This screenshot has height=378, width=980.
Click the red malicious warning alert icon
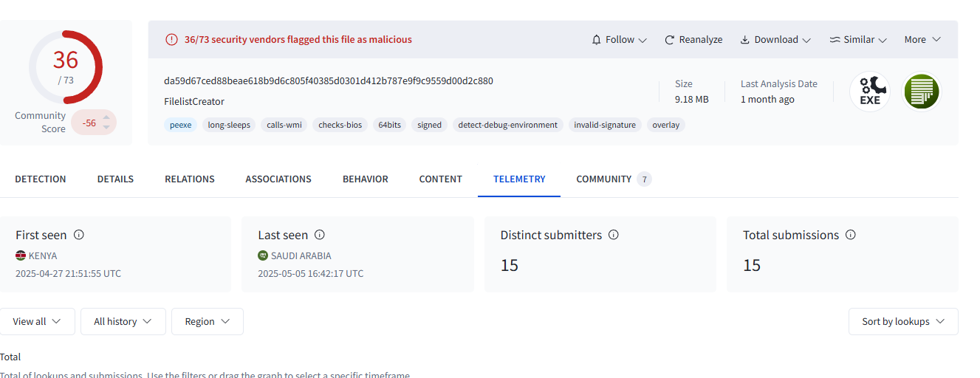click(x=171, y=40)
